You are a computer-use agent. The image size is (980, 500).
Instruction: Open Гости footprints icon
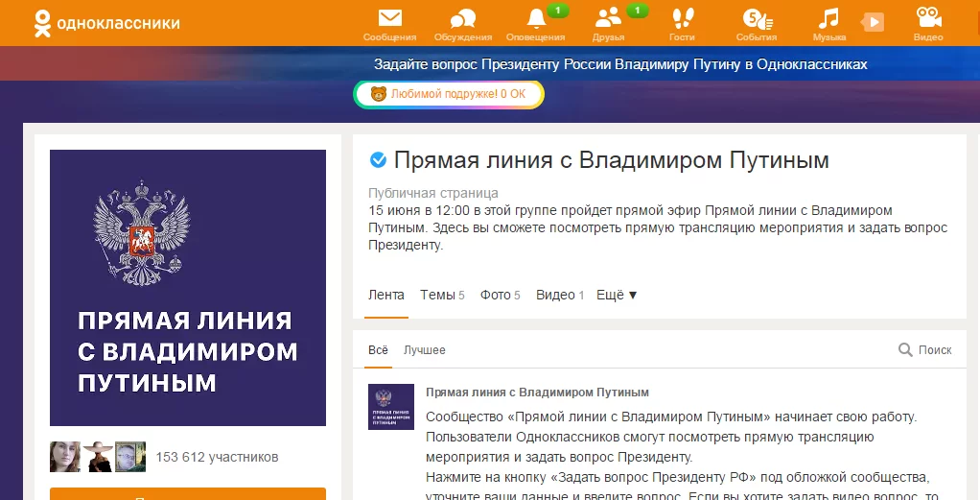683,17
